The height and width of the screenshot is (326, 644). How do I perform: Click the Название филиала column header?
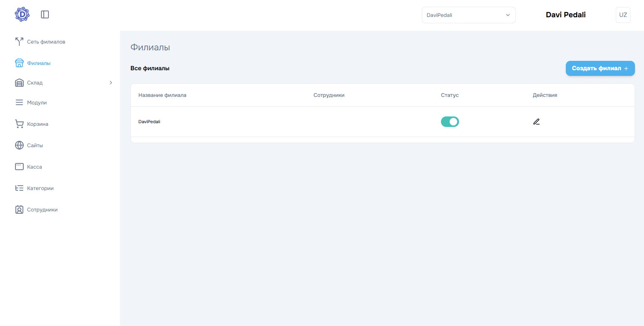pos(162,95)
